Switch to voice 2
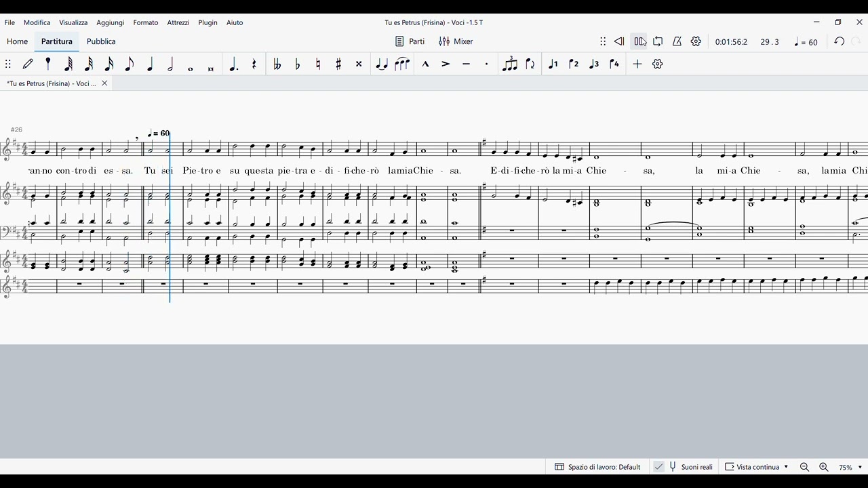This screenshot has width=868, height=488. [x=574, y=64]
